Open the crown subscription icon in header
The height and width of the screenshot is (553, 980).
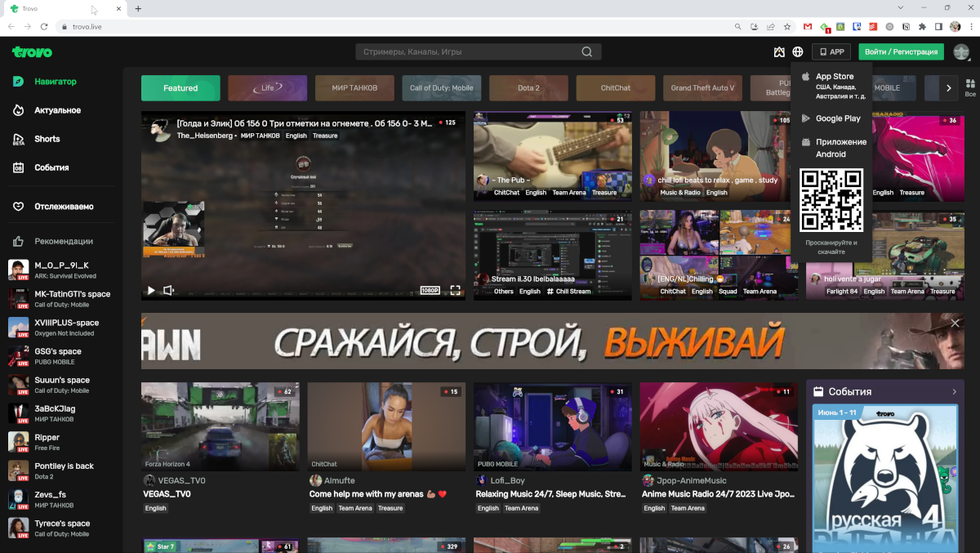click(779, 52)
